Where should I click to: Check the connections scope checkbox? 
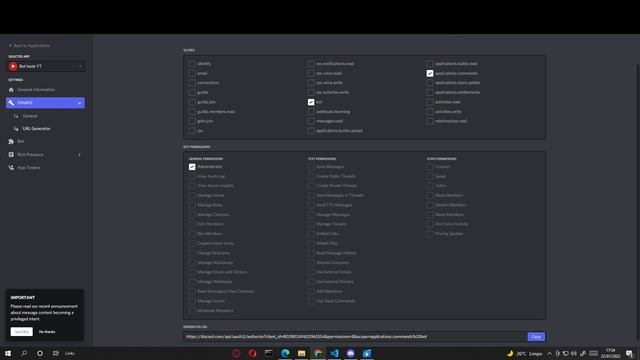[192, 83]
